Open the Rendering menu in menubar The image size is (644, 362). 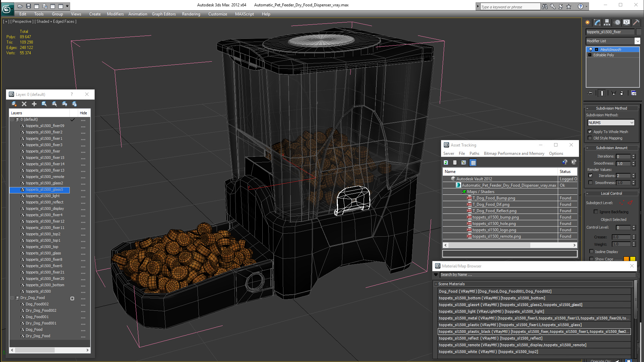click(191, 14)
